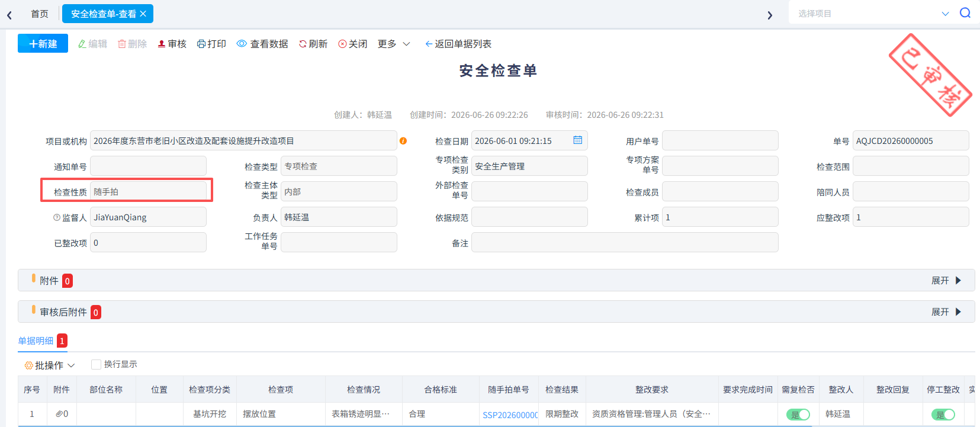Click the 关闭 toolbar item

[353, 44]
